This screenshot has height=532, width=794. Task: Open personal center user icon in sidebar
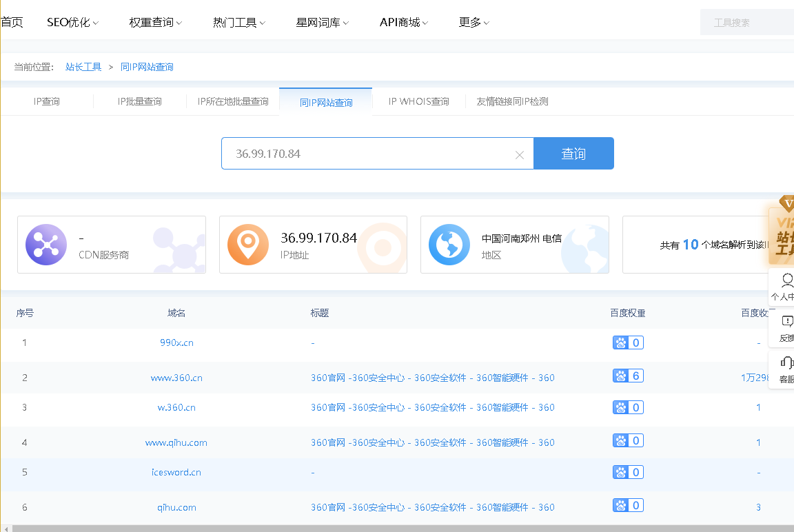point(787,280)
